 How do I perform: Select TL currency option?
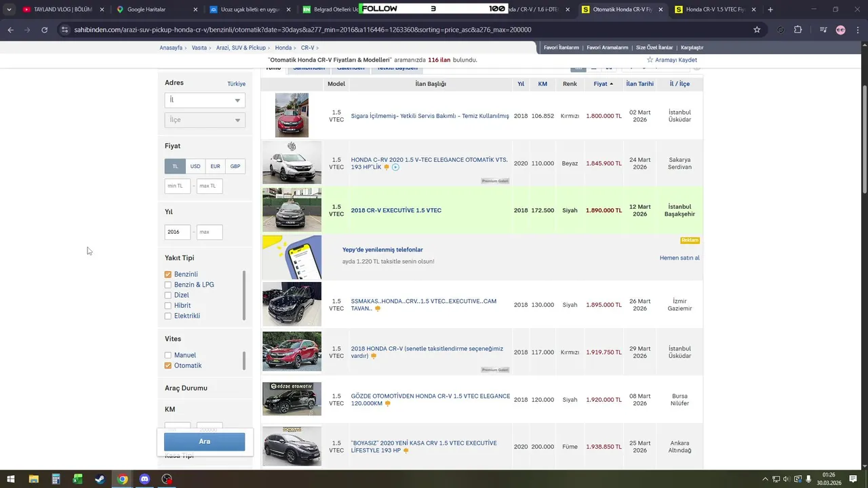point(175,166)
